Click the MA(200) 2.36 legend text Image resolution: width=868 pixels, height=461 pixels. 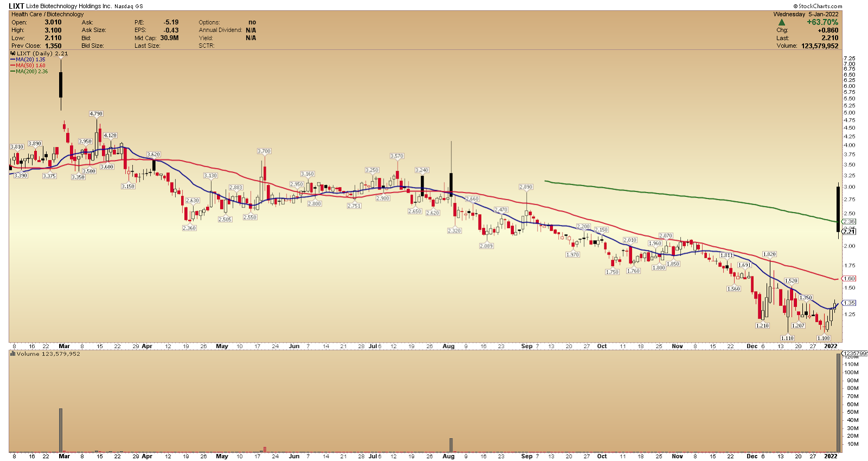pyautogui.click(x=32, y=72)
